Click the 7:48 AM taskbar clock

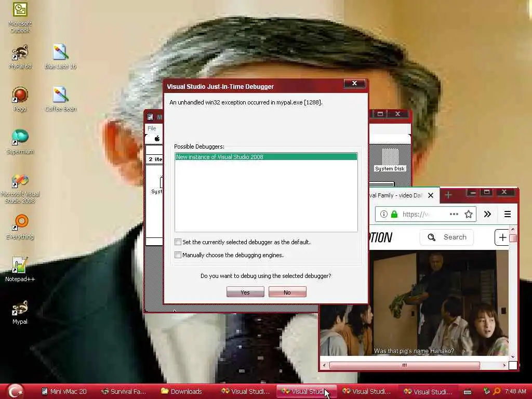pos(515,392)
